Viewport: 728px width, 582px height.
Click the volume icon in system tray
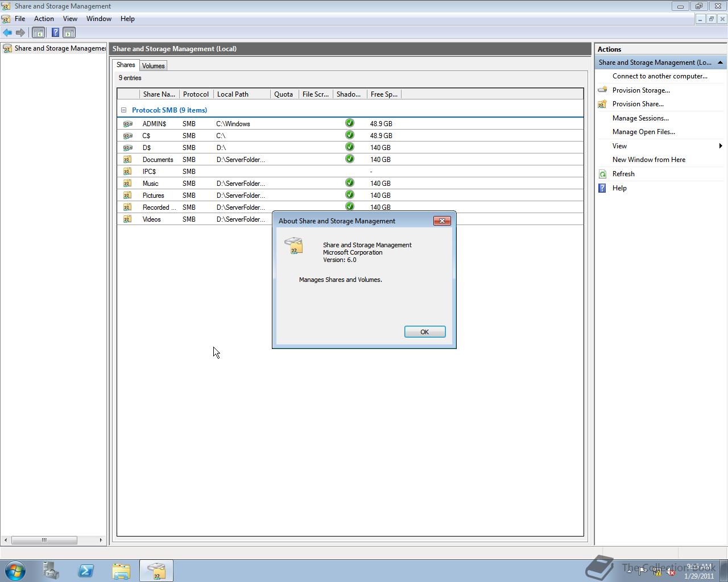[x=671, y=572]
